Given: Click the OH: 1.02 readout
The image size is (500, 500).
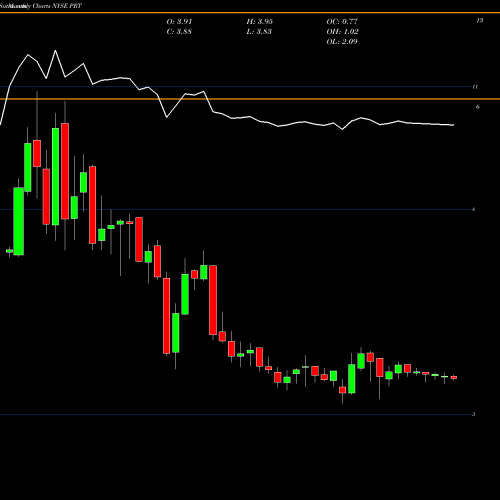Looking at the screenshot, I should pos(342,32).
